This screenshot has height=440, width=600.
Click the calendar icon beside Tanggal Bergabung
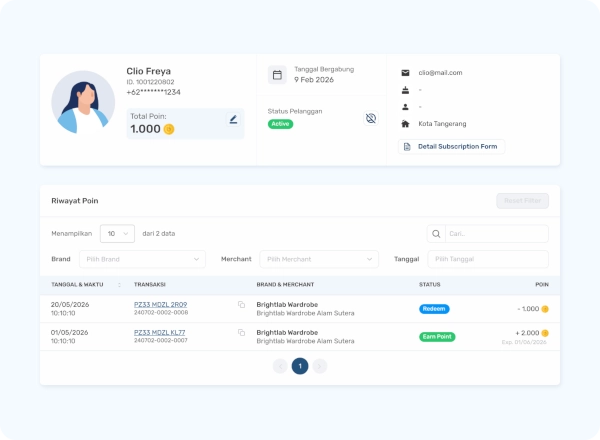pyautogui.click(x=277, y=75)
